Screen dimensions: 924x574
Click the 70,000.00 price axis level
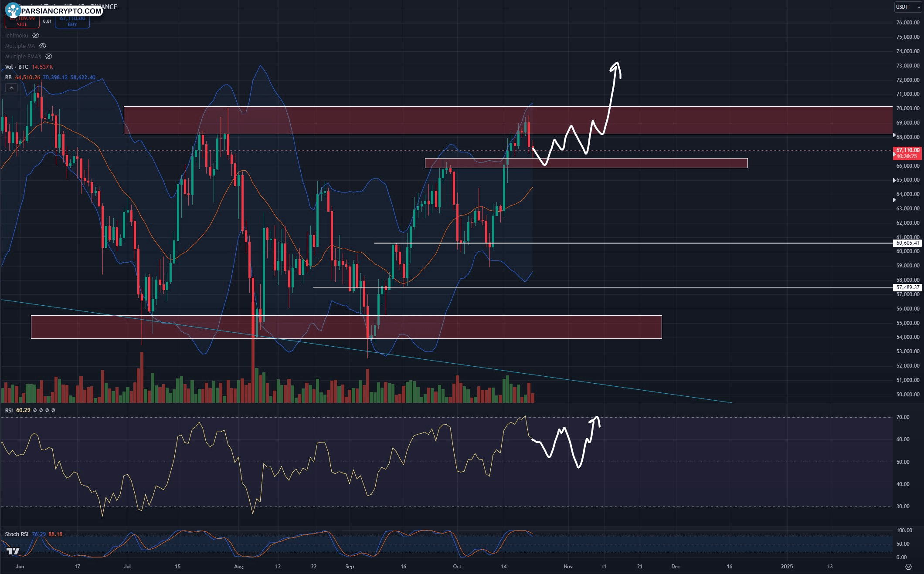point(908,108)
